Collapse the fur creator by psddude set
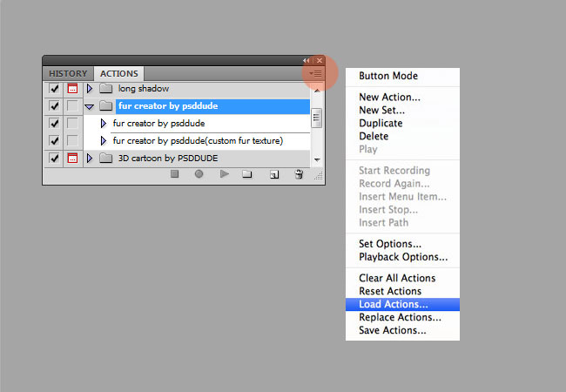 [89, 106]
